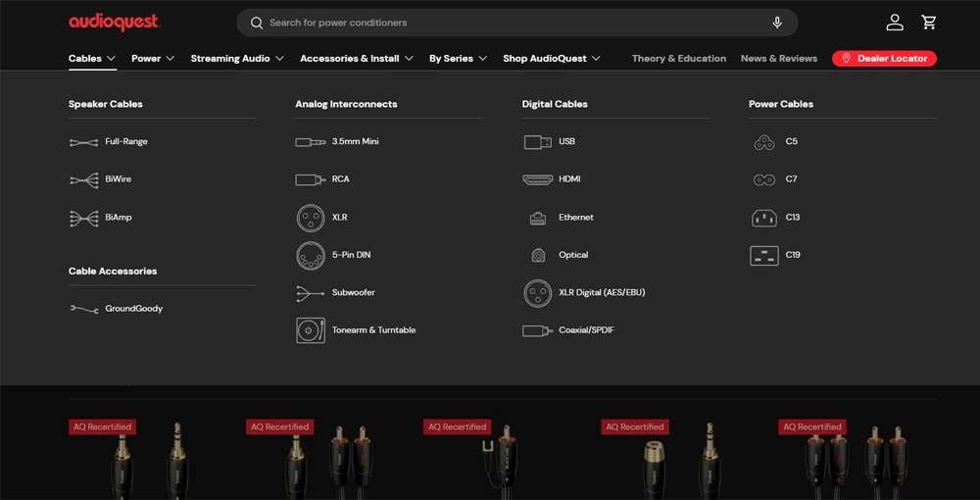Select the RCA text link
The height and width of the screenshot is (500, 980).
341,178
